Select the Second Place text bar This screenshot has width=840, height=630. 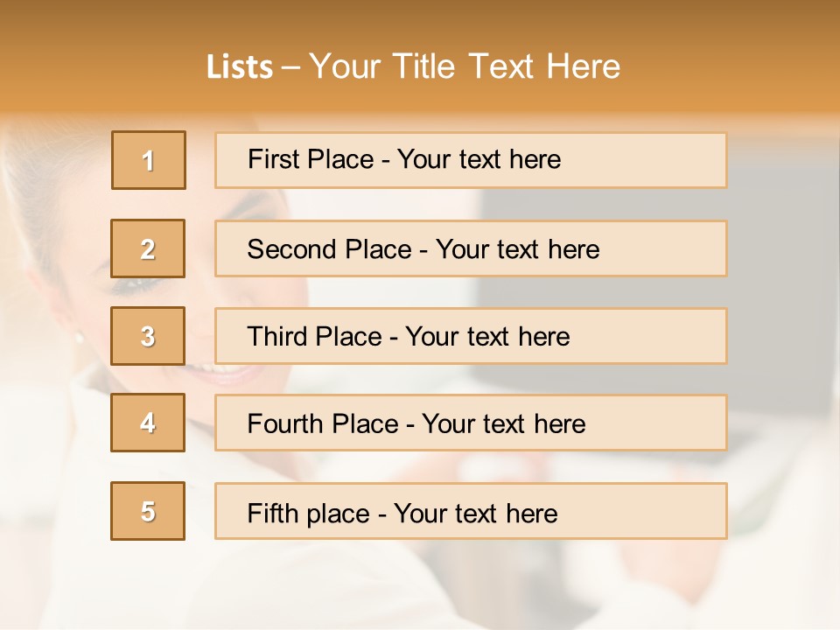pos(471,248)
